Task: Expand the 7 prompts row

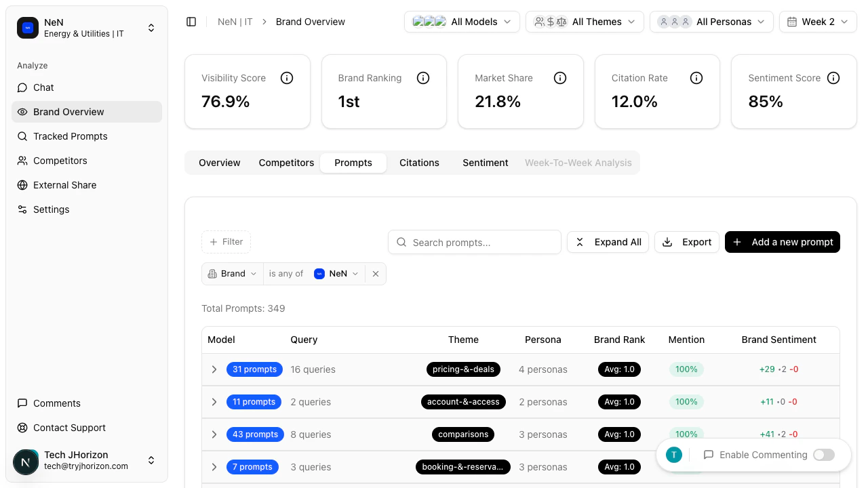Action: click(214, 467)
